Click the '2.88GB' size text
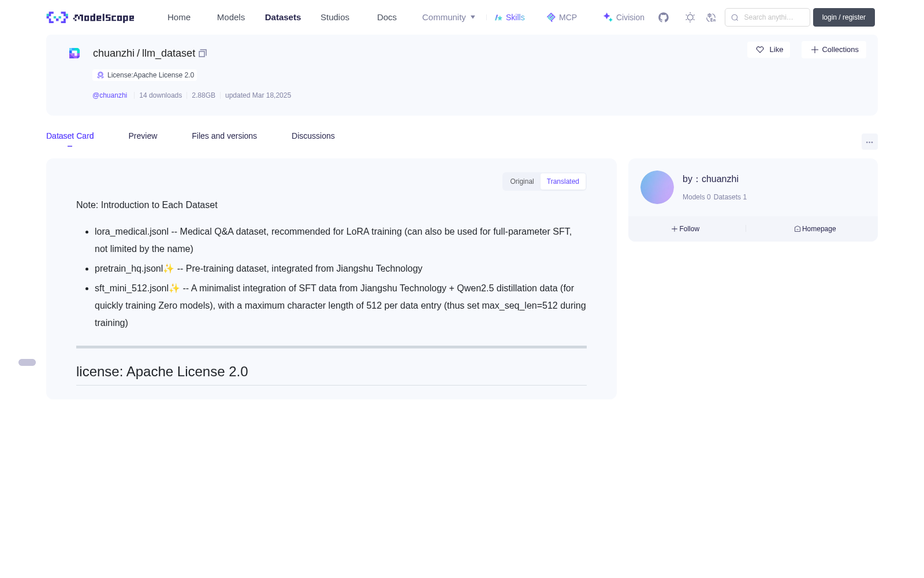 click(203, 95)
